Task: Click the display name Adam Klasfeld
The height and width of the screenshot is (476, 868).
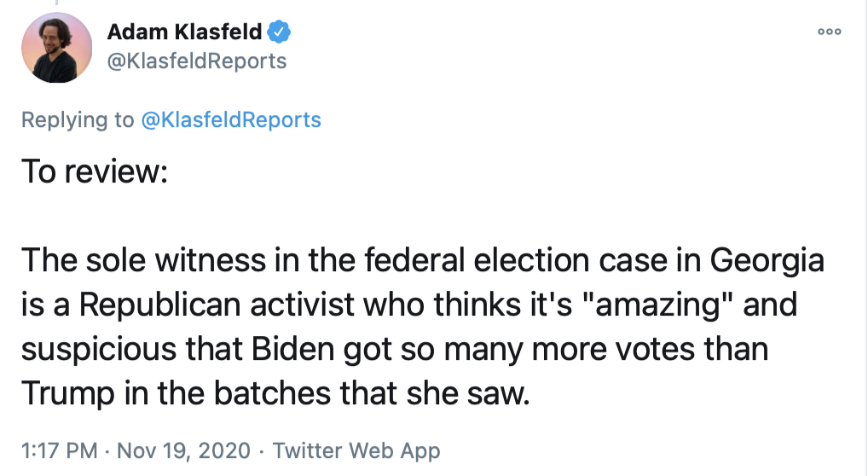Action: coord(184,33)
